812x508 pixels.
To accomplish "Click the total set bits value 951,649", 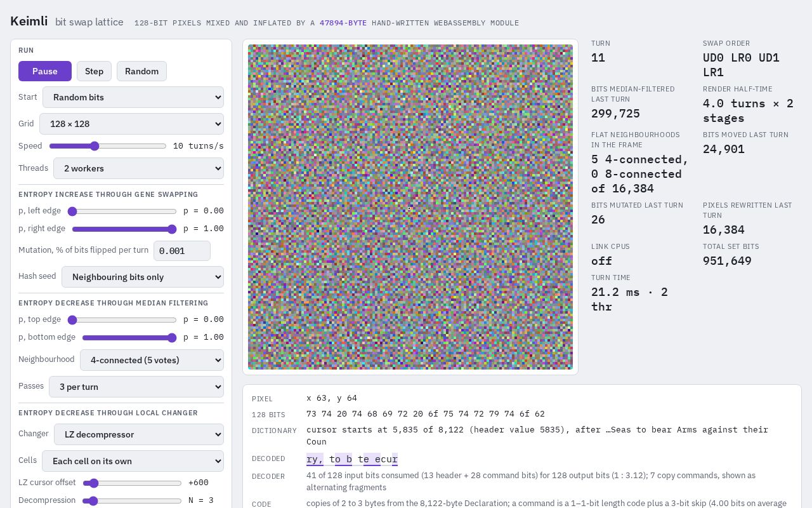I will pyautogui.click(x=727, y=261).
